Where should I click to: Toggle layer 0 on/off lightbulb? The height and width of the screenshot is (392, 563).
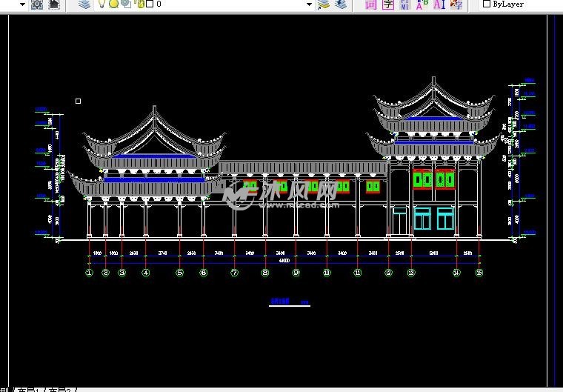pyautogui.click(x=102, y=4)
